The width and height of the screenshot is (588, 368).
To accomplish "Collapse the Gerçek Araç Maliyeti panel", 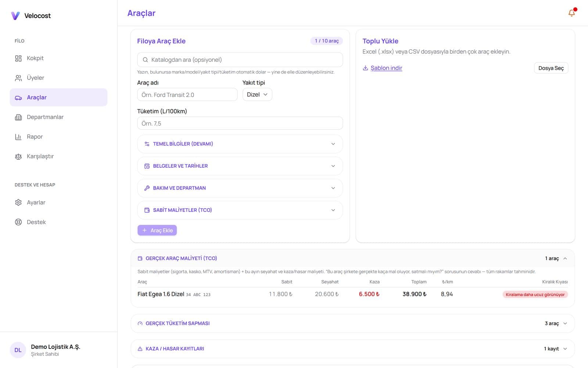I will 352,258.
